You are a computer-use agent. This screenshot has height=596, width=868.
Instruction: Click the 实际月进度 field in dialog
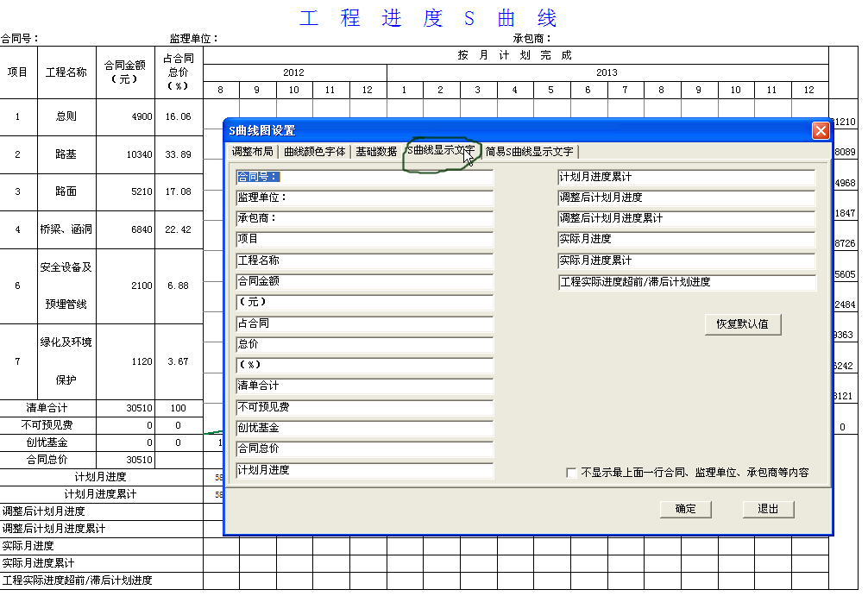coord(687,240)
